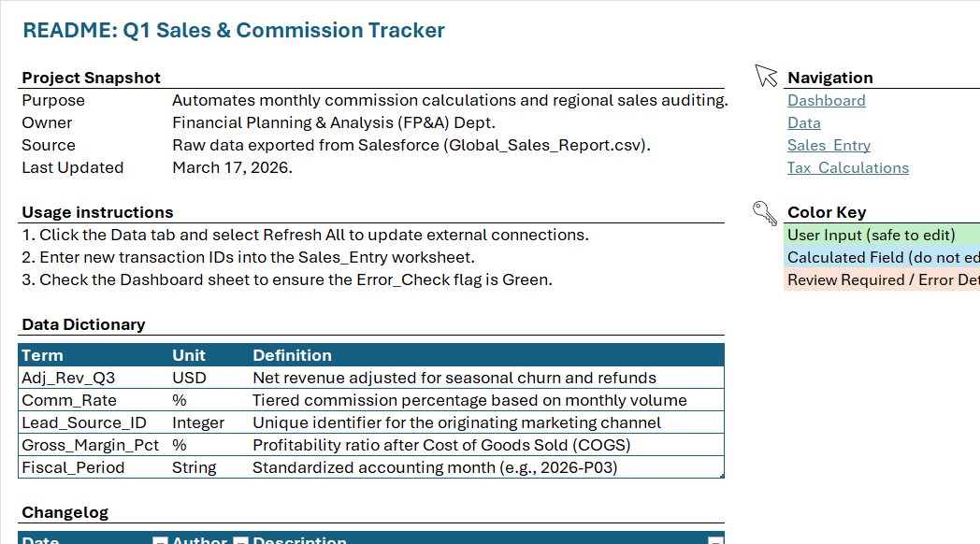The image size is (980, 544).
Task: Open the Dashboard sheet link
Action: coord(827,101)
